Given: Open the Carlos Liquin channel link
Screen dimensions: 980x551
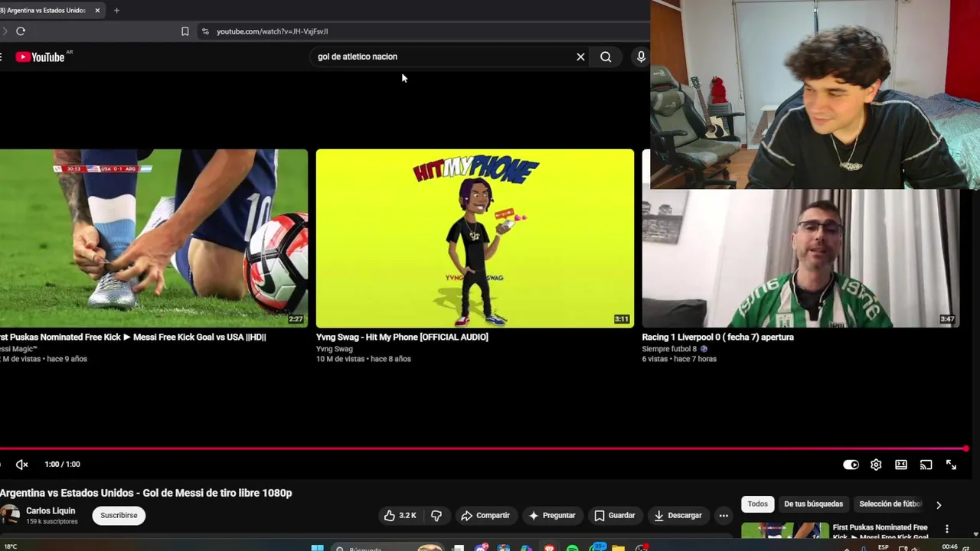Looking at the screenshot, I should click(x=51, y=510).
